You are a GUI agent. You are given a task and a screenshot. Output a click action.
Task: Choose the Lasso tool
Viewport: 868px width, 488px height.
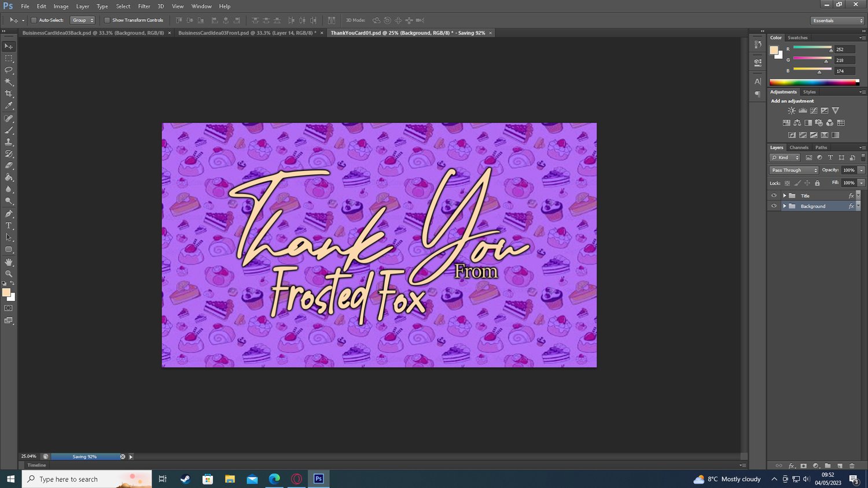tap(9, 70)
